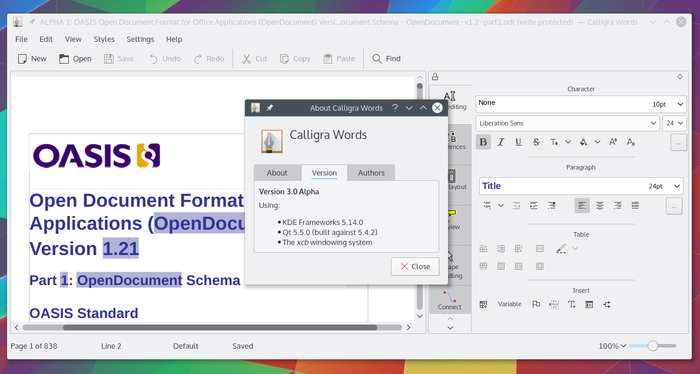Adjust the zoom slider in status bar
The image size is (700, 374).
(653, 346)
